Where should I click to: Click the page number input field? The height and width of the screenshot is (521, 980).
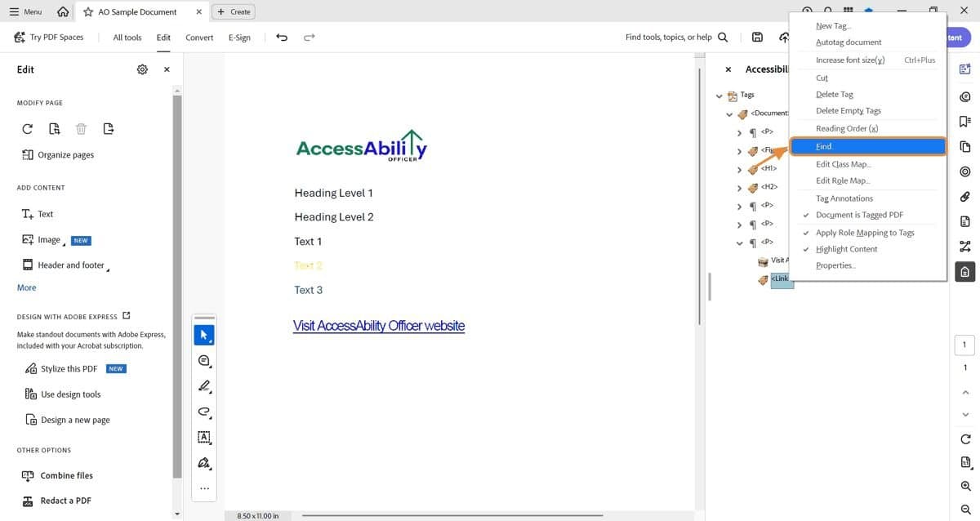point(964,344)
